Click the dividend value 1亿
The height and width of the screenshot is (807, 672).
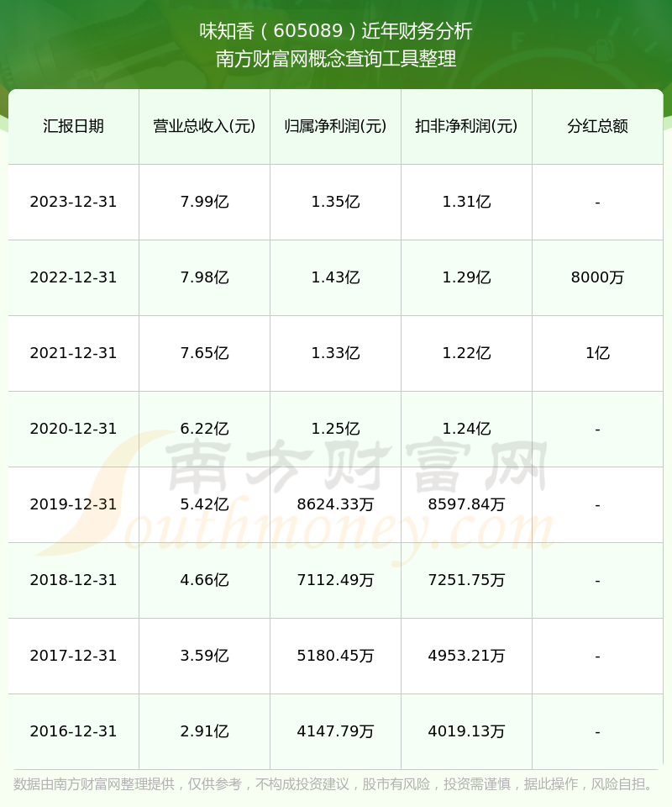coord(597,353)
